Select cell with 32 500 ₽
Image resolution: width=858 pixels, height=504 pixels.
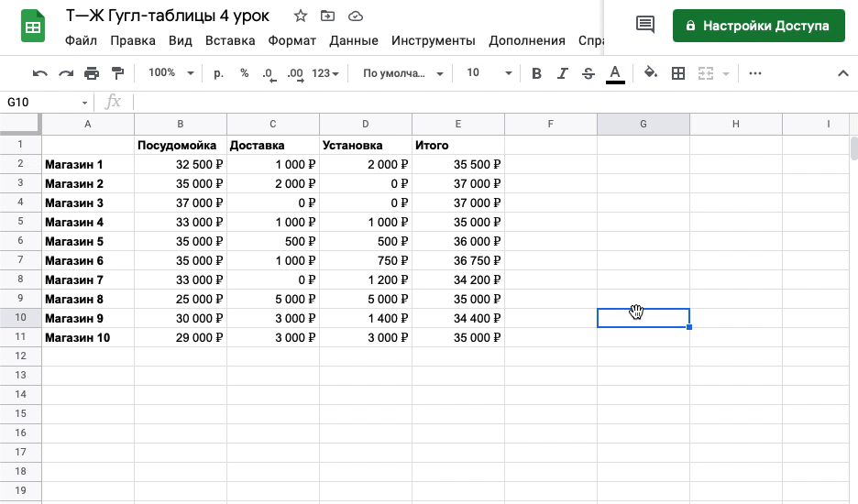click(x=181, y=164)
